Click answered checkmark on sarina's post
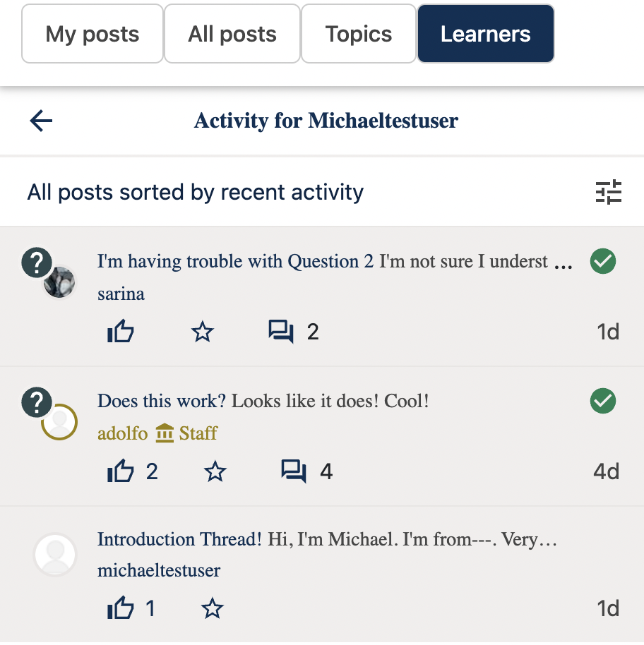This screenshot has width=644, height=645. pyautogui.click(x=602, y=262)
